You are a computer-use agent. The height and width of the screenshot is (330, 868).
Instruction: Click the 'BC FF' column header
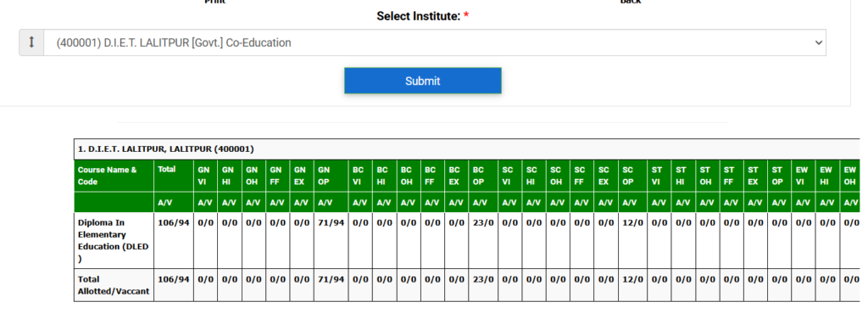pyautogui.click(x=432, y=176)
